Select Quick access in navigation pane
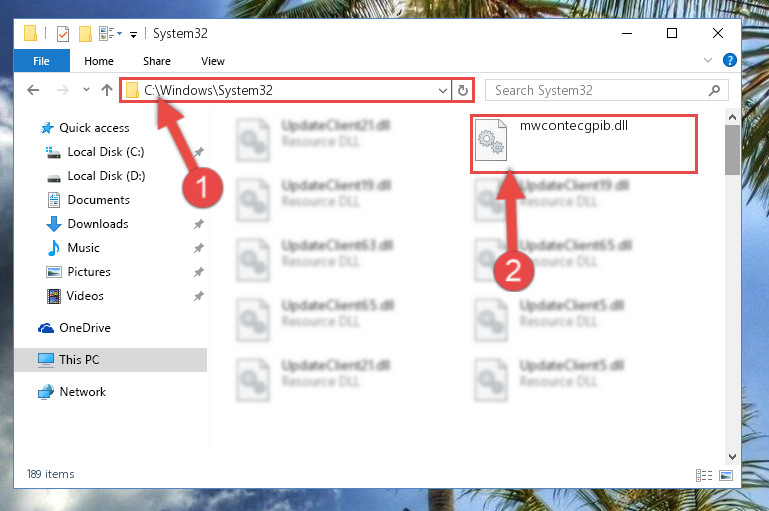The height and width of the screenshot is (511, 769). tap(94, 128)
